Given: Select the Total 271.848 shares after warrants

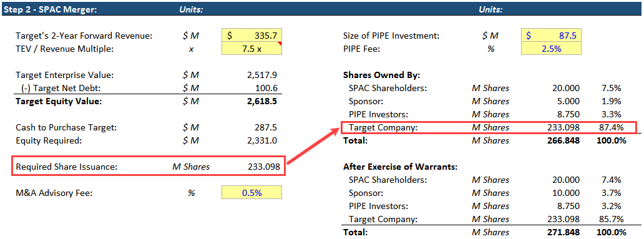Looking at the screenshot, I should [563, 232].
